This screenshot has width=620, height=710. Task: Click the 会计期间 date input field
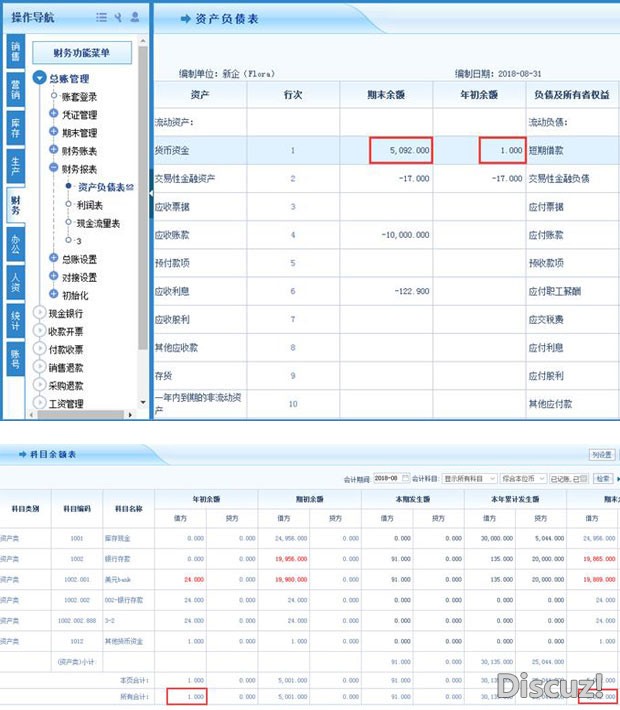(391, 478)
